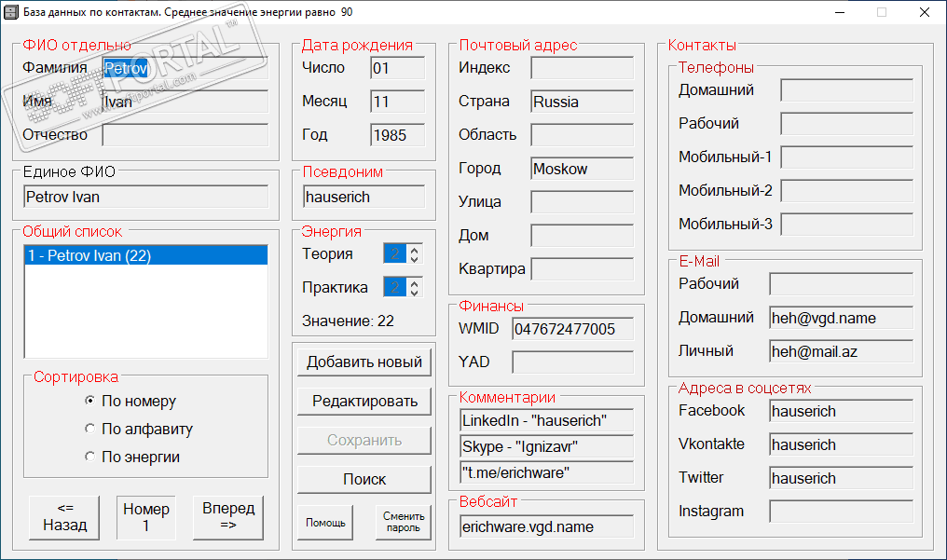Click the Личный e-mail heh@mail.az field
947x560 pixels.
coord(842,351)
